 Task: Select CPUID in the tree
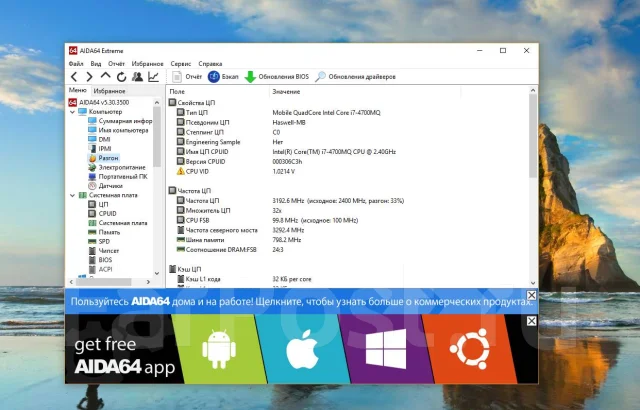[102, 213]
